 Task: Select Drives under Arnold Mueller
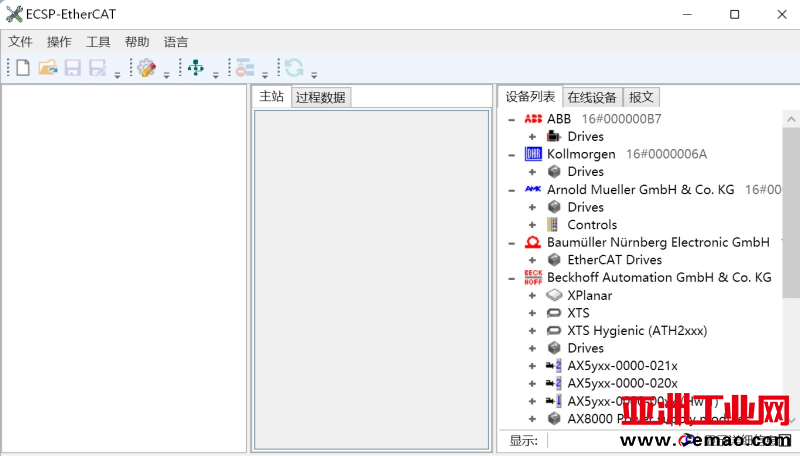(586, 207)
